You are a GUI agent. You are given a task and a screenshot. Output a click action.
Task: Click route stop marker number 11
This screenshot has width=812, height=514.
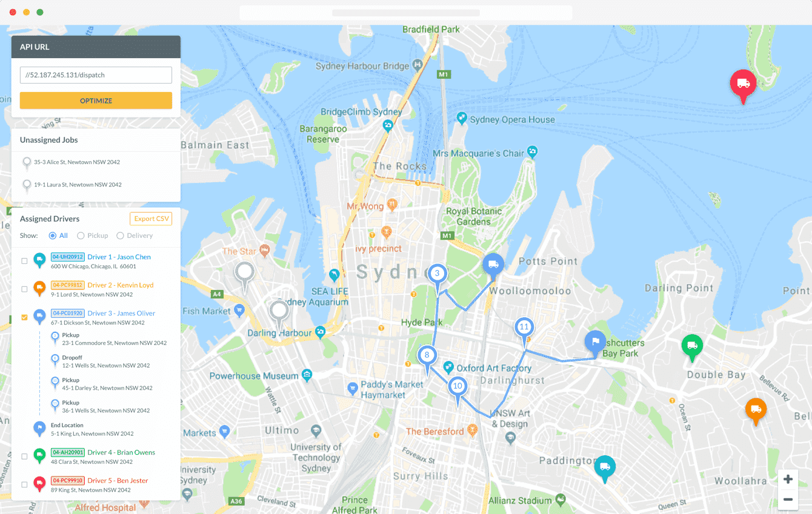pos(524,327)
